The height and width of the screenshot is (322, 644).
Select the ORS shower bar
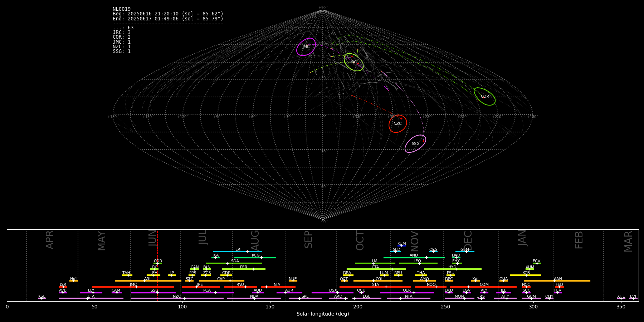[x=433, y=252]
